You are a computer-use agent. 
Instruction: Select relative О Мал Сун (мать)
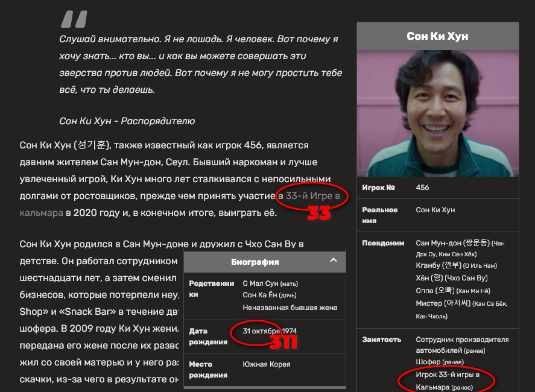(x=270, y=283)
